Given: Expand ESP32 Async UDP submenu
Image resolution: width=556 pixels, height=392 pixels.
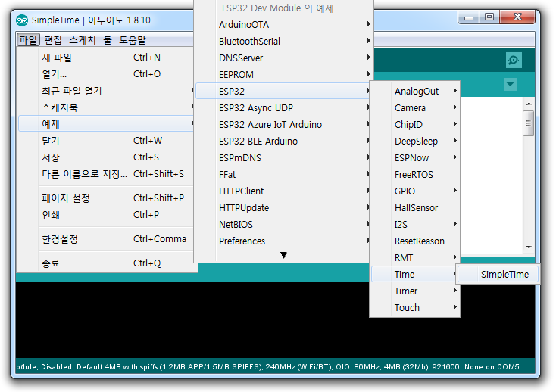Looking at the screenshot, I should click(283, 107).
